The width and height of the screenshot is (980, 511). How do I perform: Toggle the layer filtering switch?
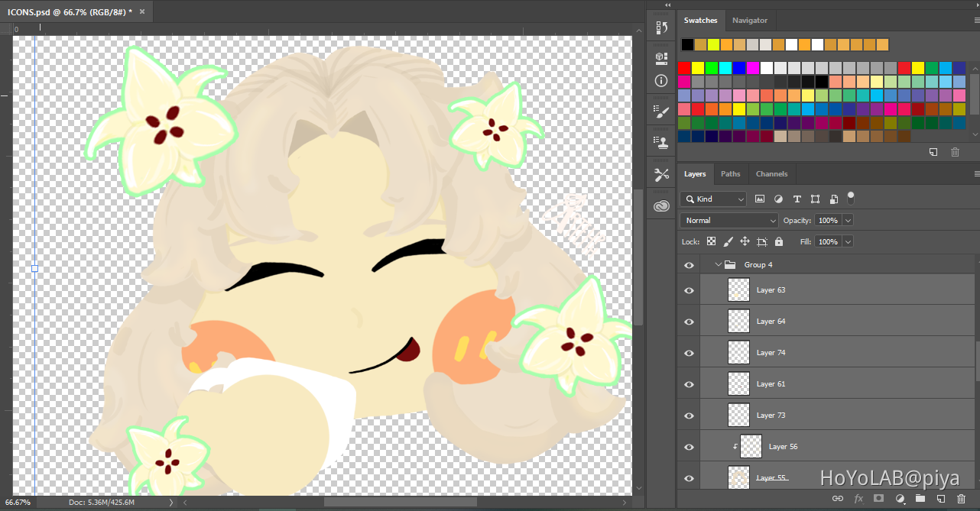coord(851,198)
